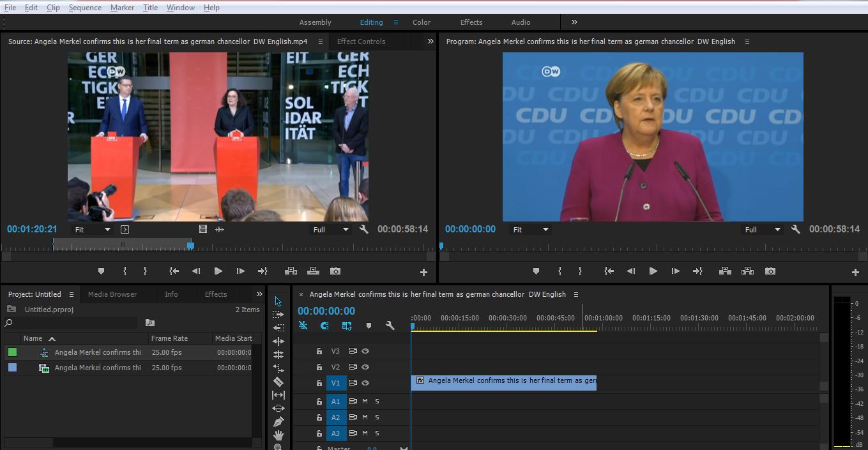The width and height of the screenshot is (868, 450).
Task: Select the Selection tool arrow
Action: 278,301
